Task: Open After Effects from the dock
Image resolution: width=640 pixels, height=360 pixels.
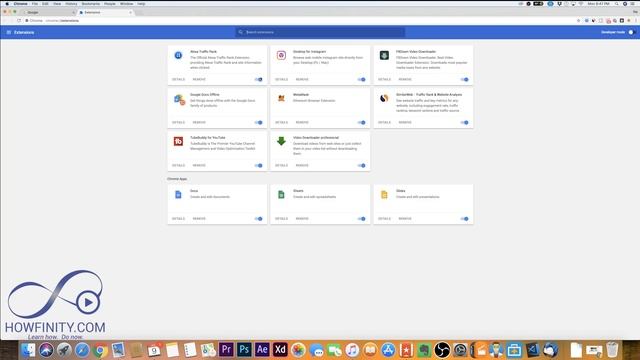Action: tap(262, 350)
